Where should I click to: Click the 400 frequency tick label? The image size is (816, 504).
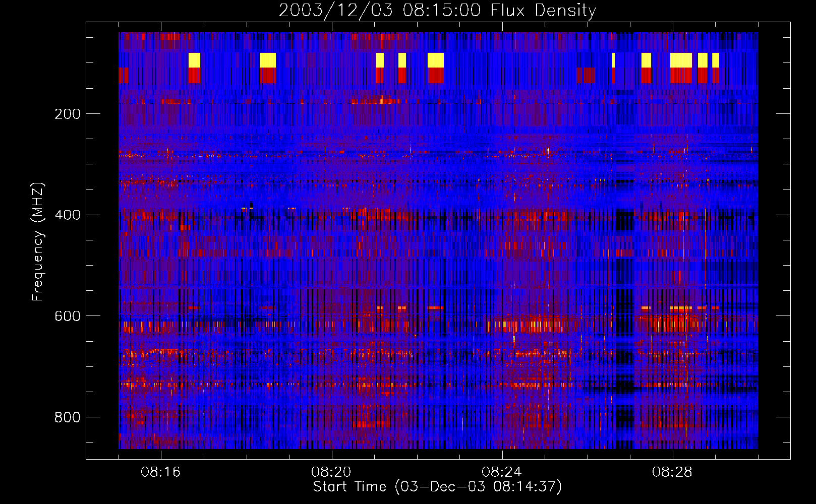68,215
